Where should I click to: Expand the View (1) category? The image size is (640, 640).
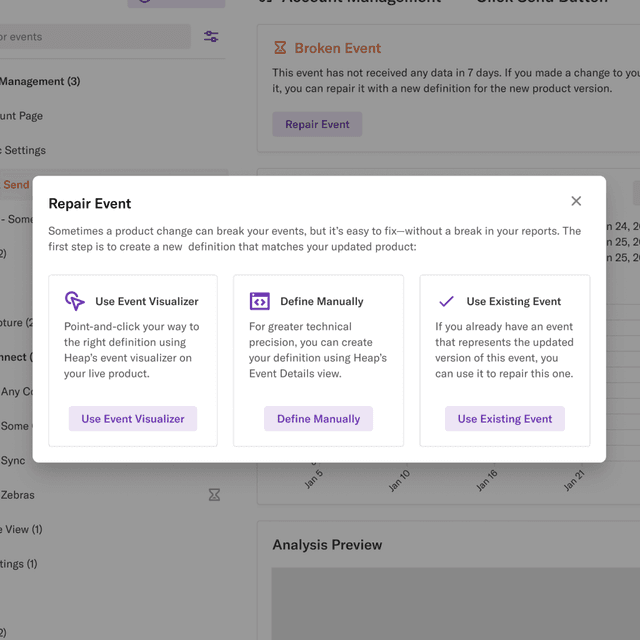point(22,529)
